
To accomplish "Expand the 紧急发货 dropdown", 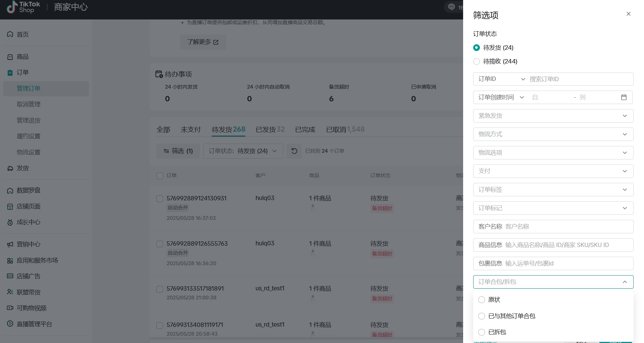I will 553,116.
